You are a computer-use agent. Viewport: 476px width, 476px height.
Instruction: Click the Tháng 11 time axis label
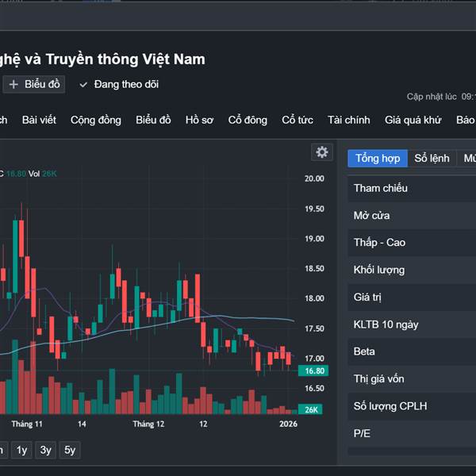27,424
